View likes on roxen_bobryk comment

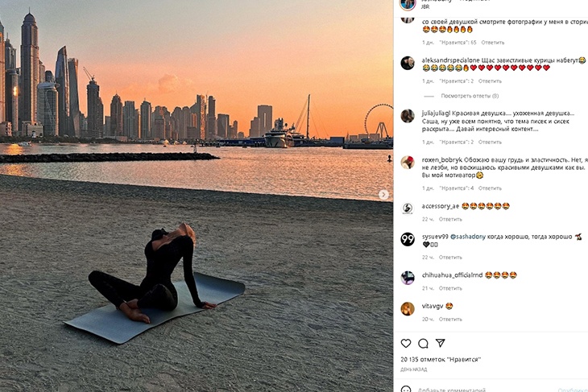click(x=457, y=188)
